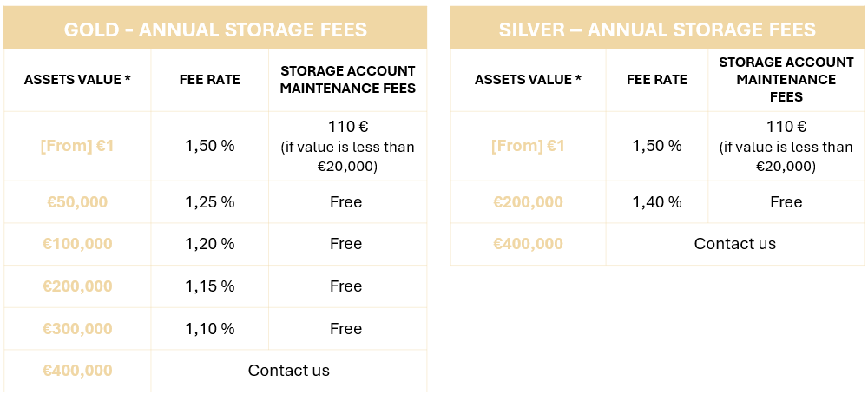This screenshot has height=395, width=868.
Task: Click the Gold table [From] €1 cell
Action: 77,146
